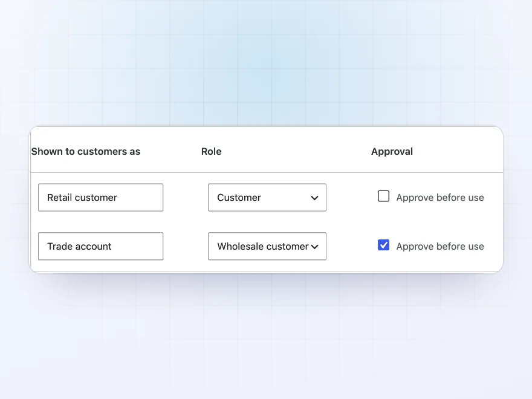Click 'Approve before use' label in Retail row
The image size is (532, 399).
[x=440, y=198]
